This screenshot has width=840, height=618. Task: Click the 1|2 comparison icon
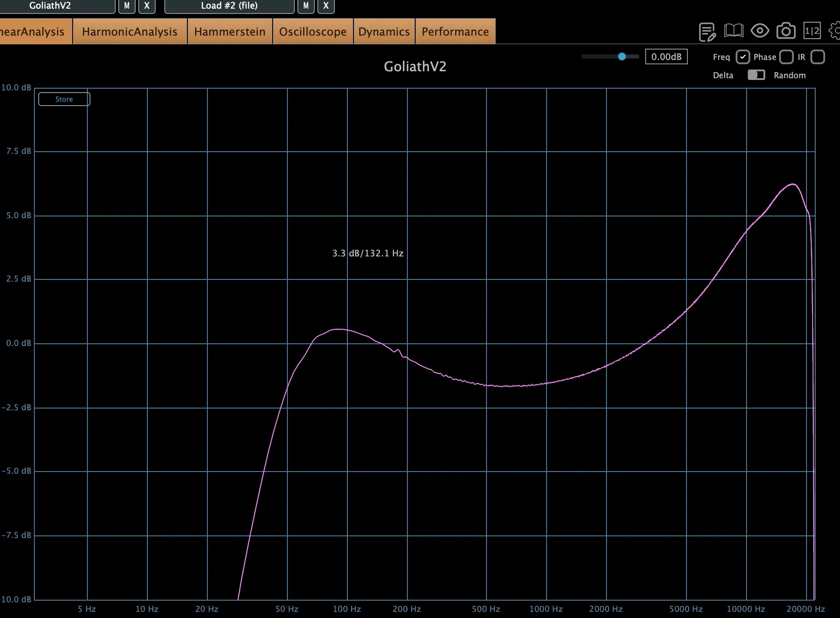[x=812, y=30]
